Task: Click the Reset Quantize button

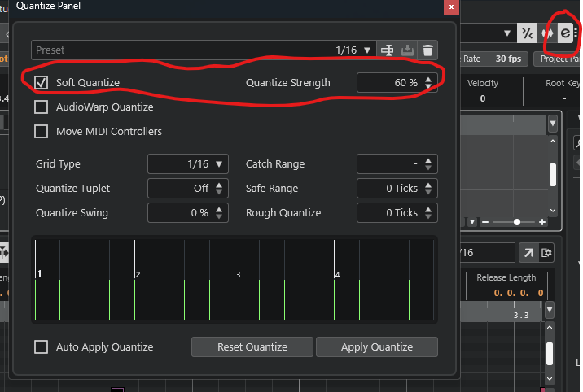Action: pyautogui.click(x=252, y=347)
